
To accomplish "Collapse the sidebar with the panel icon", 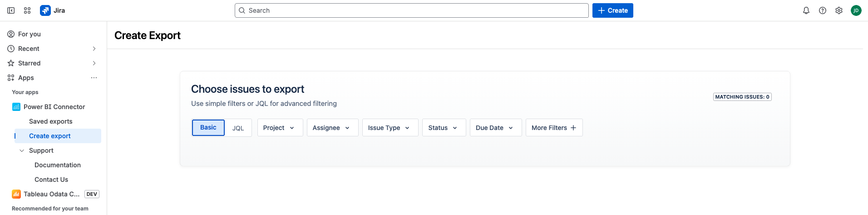I will pos(11,10).
